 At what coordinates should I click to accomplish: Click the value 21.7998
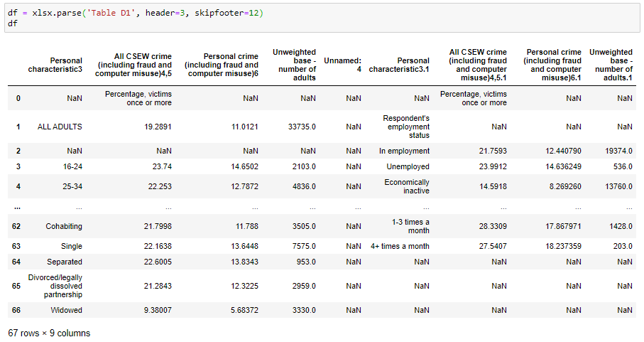click(158, 226)
